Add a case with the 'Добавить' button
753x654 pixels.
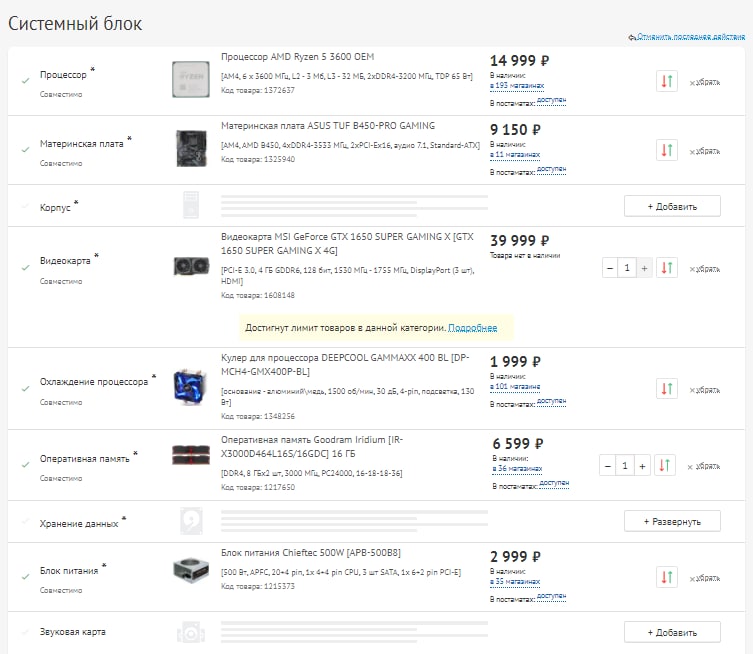click(672, 206)
